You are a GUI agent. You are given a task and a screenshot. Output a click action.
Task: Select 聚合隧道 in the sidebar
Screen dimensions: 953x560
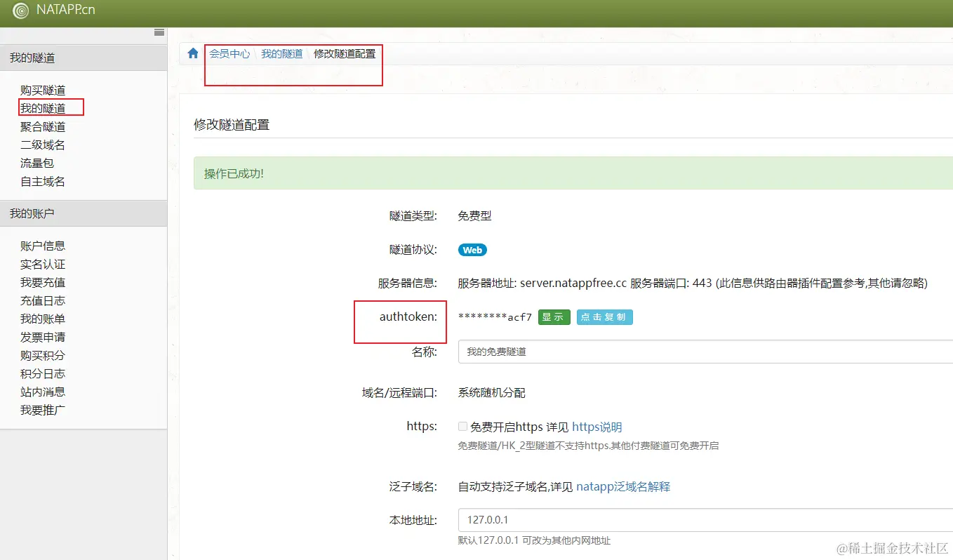click(43, 126)
